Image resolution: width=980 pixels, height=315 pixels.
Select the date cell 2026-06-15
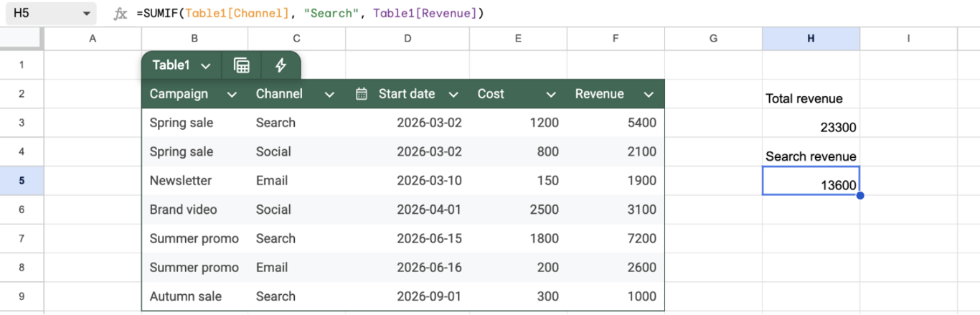coord(407,238)
